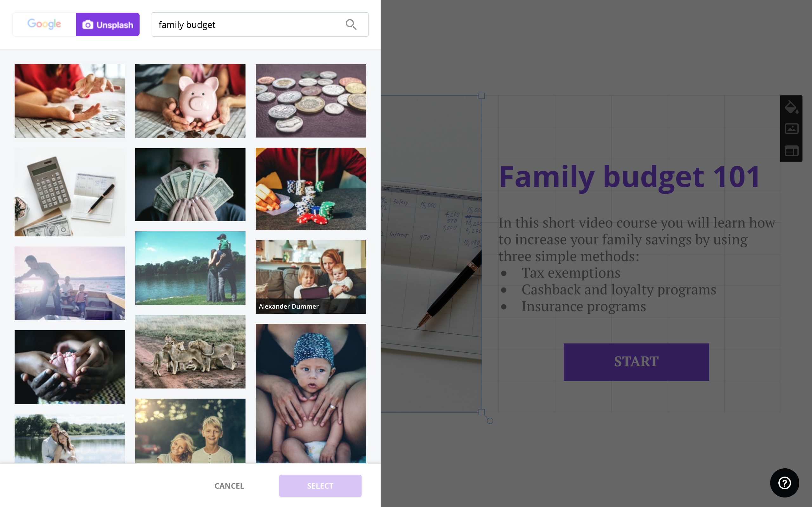Viewport: 812px width, 507px height.
Task: Click the search magnifier icon
Action: (x=351, y=24)
